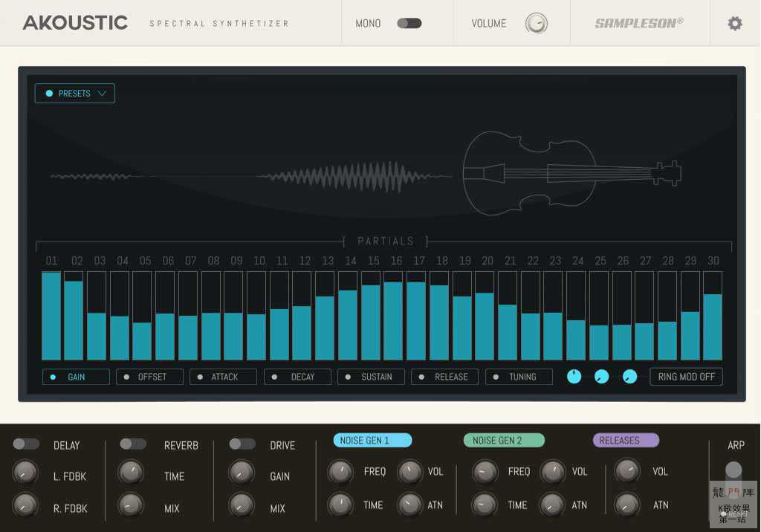Enable the DELAY effect switch
This screenshot has height=532, width=761.
tap(26, 444)
